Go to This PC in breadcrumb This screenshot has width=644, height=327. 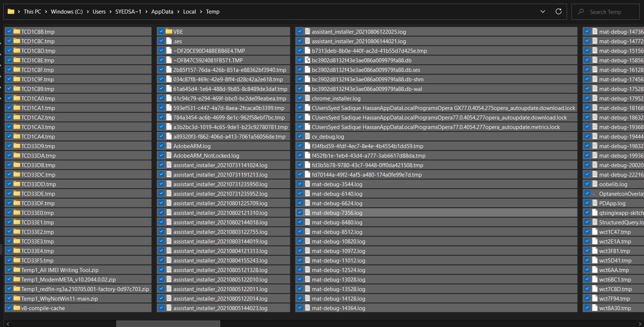[x=32, y=12]
